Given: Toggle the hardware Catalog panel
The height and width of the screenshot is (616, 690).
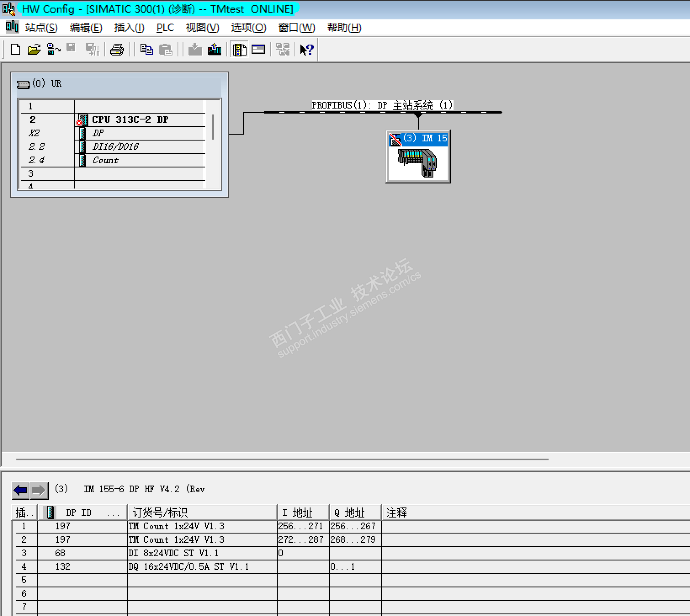Looking at the screenshot, I should [x=239, y=50].
